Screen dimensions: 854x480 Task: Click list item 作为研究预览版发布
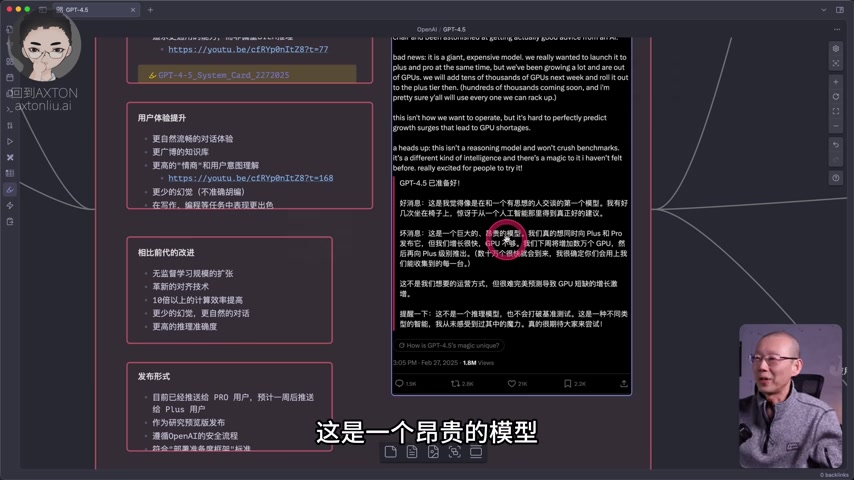click(x=188, y=422)
